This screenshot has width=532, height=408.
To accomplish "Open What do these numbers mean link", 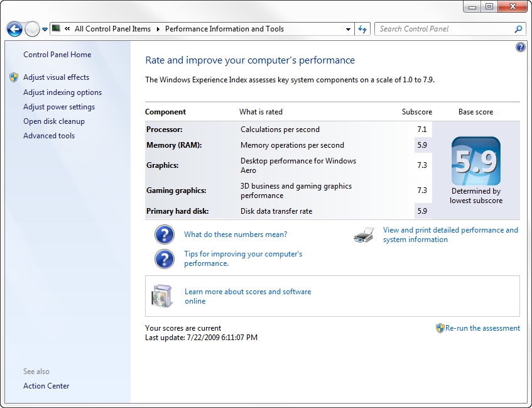I will [236, 234].
